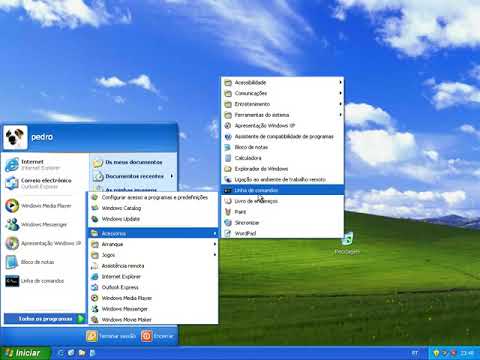Viewport: 480px width, 360px height.
Task: Launch WordPad from Acessórios
Action: point(283,233)
